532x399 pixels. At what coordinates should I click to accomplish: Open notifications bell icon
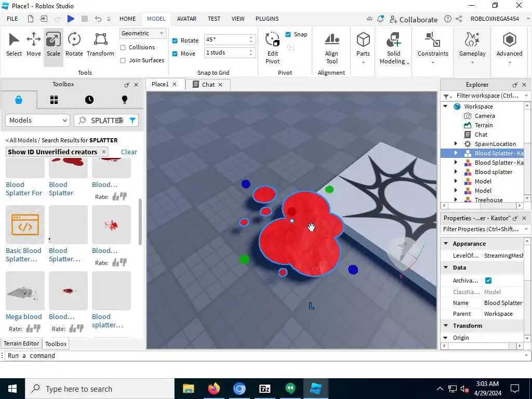[x=380, y=19]
